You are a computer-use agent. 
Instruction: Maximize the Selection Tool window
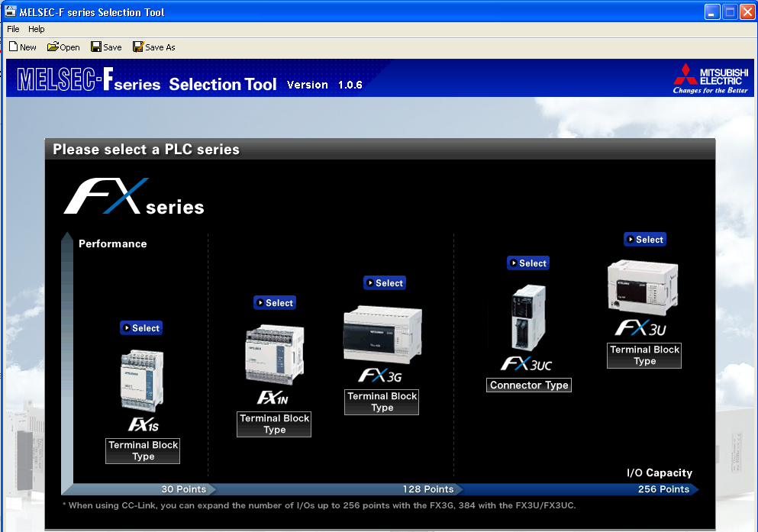(x=730, y=12)
